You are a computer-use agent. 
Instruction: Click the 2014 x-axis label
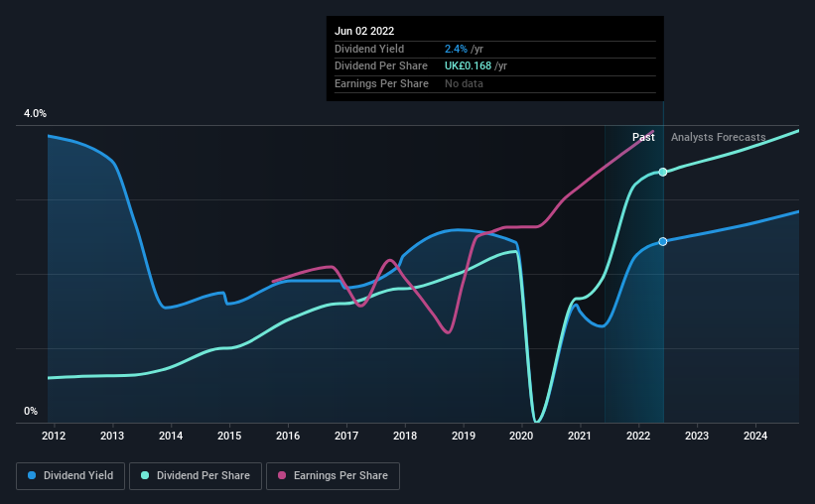coord(171,436)
